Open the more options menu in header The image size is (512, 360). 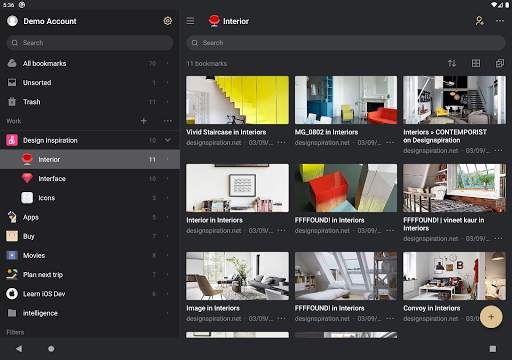pos(500,21)
